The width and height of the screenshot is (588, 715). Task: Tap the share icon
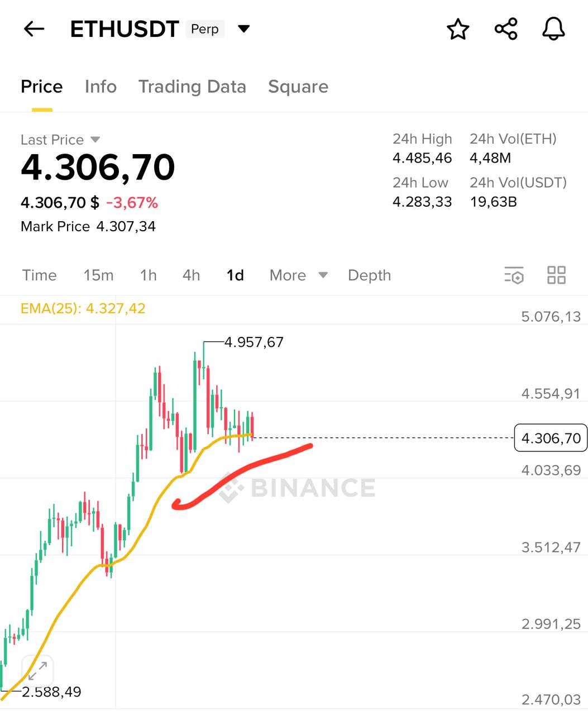(506, 29)
